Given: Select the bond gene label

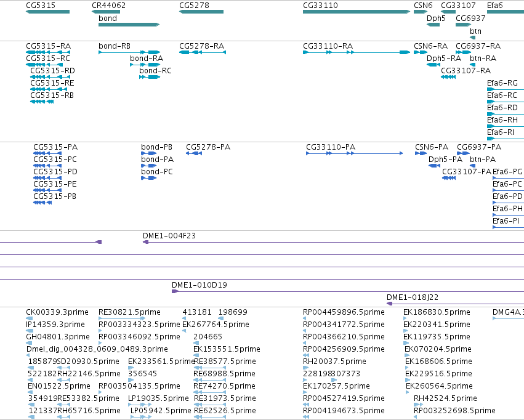Looking at the screenshot, I should tap(108, 18).
